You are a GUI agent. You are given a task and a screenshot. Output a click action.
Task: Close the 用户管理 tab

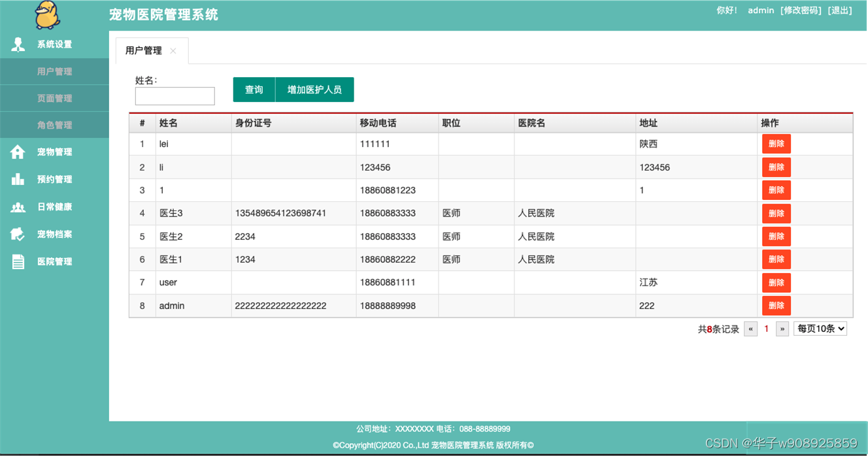pyautogui.click(x=173, y=51)
